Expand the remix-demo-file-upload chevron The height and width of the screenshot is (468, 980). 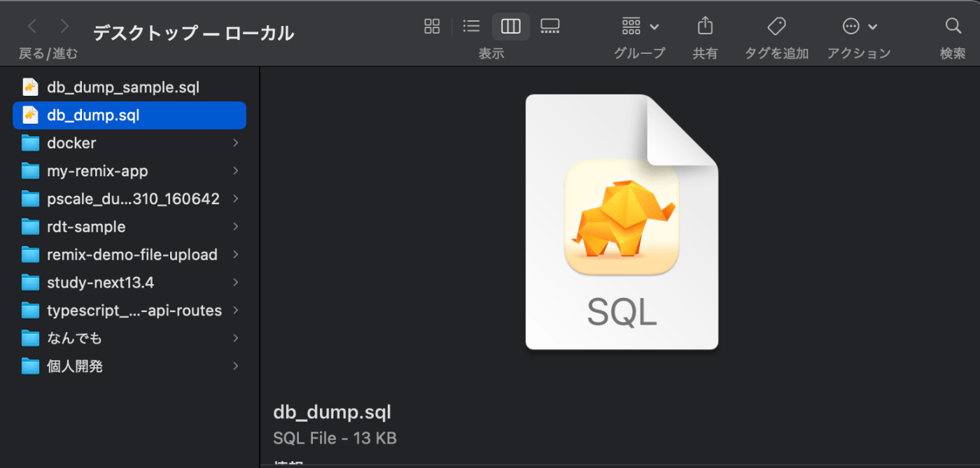coord(236,255)
